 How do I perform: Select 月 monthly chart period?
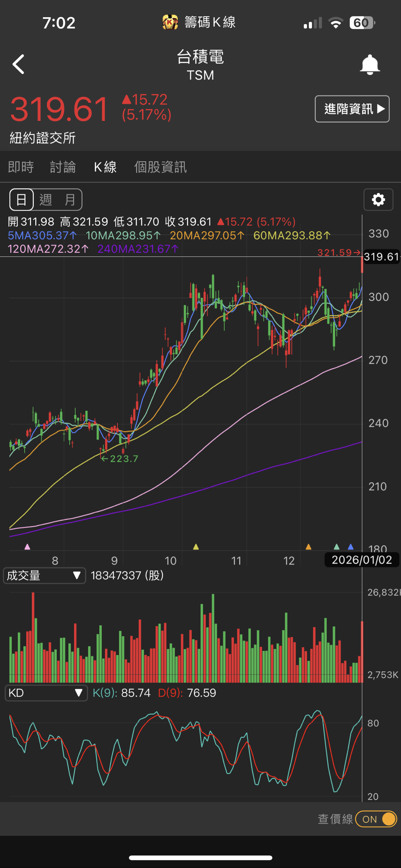point(70,200)
